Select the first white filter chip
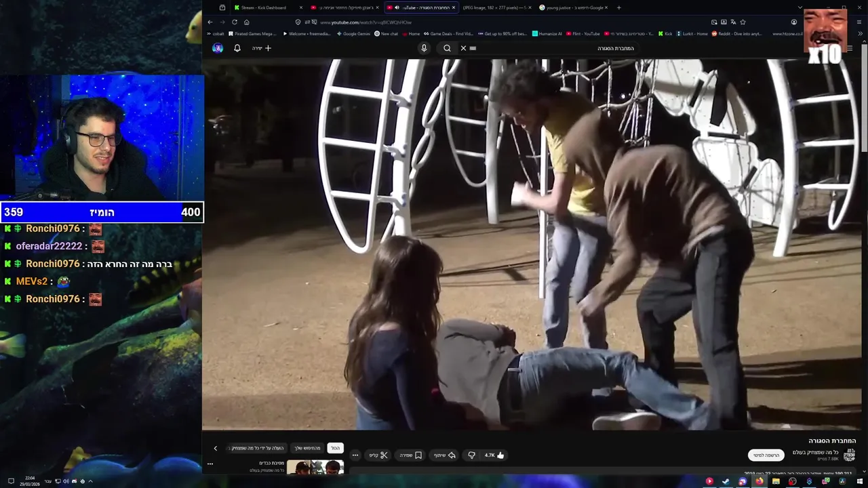 point(335,448)
